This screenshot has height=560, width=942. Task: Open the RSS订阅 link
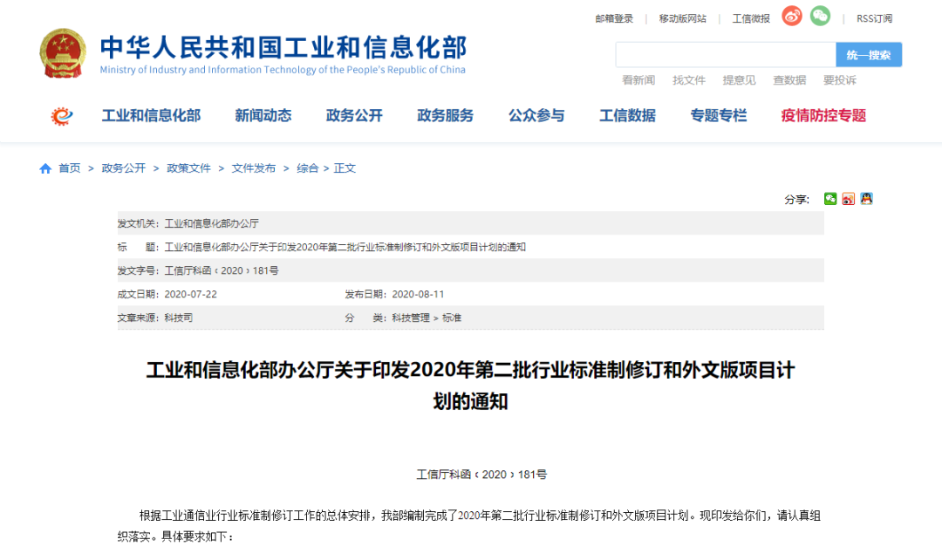pyautogui.click(x=874, y=18)
